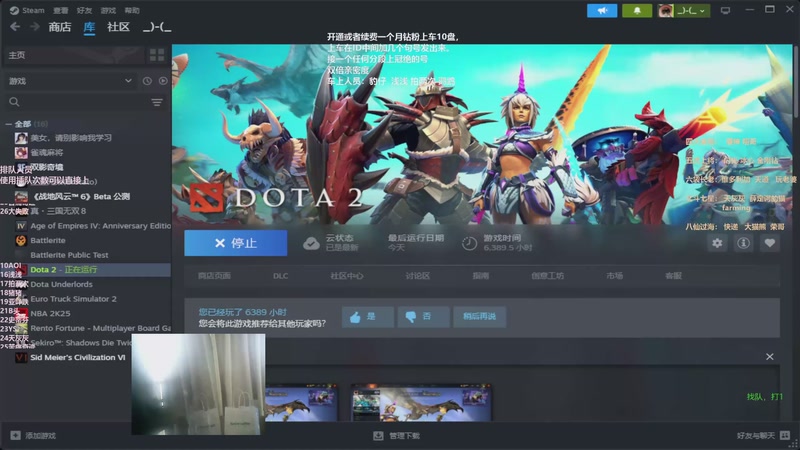Go to the 社区 tab

pos(118,27)
